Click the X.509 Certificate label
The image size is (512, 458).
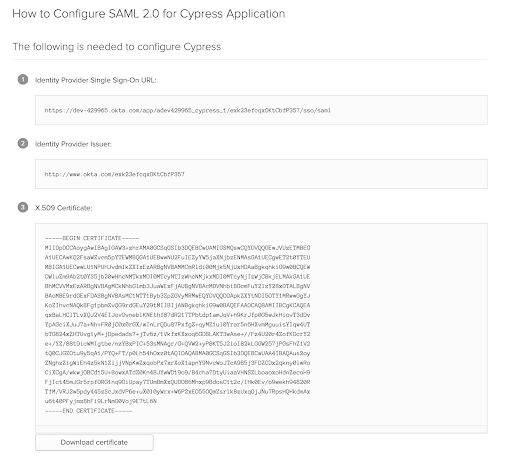(x=64, y=208)
